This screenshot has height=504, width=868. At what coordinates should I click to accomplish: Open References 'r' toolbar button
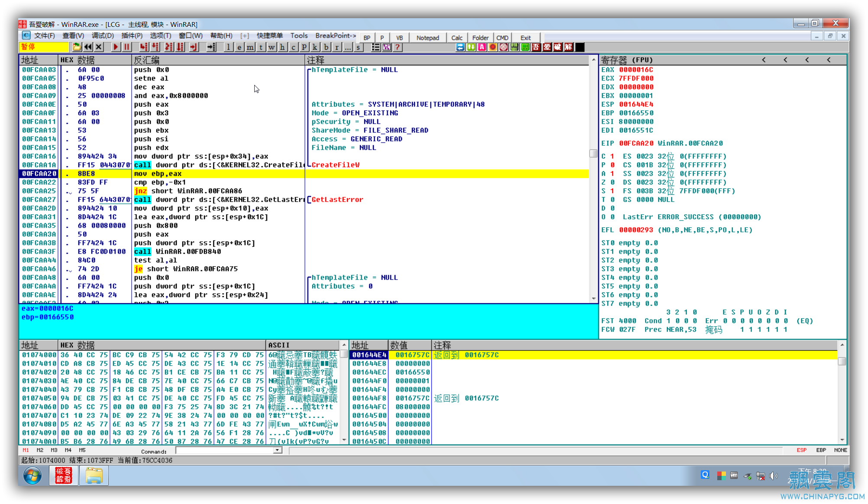(337, 47)
